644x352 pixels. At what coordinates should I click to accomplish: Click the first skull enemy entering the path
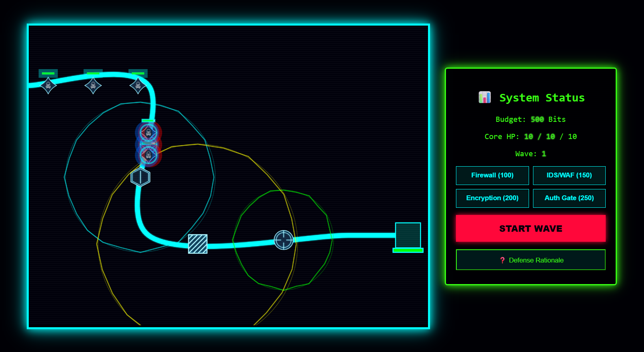coord(48,86)
